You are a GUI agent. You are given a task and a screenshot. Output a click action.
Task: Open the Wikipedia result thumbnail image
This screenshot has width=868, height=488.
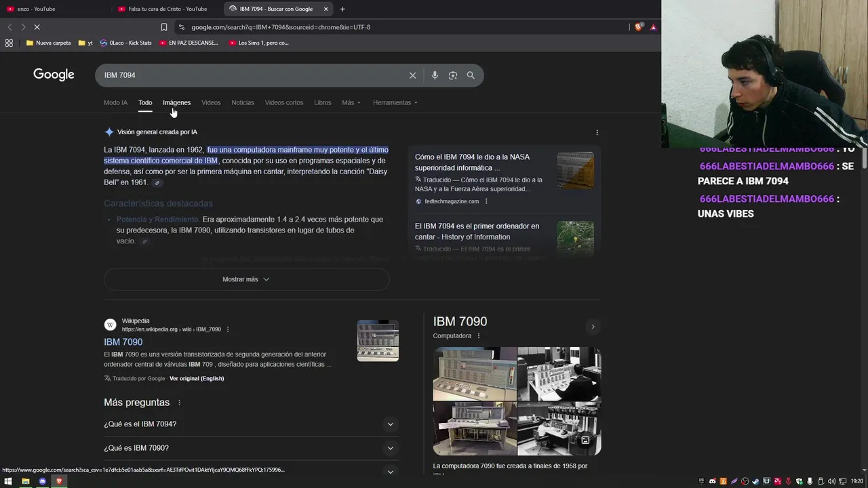click(x=378, y=340)
